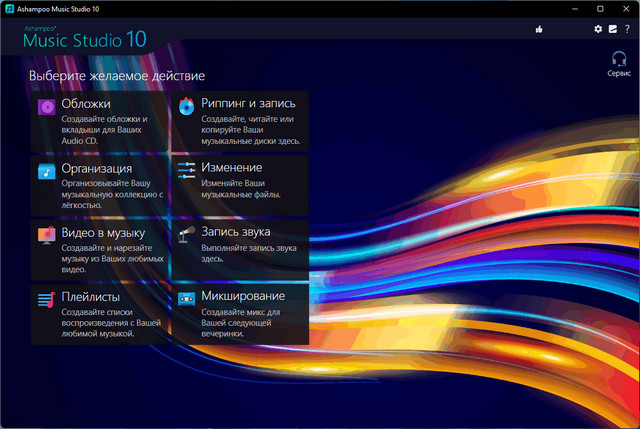Open the Обложки tile title

(85, 103)
